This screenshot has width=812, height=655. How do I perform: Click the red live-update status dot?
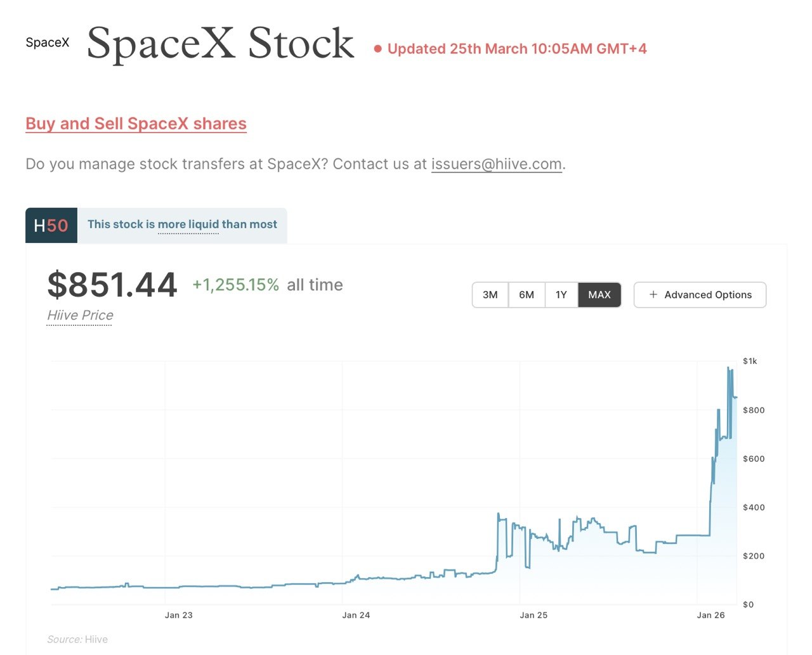378,49
